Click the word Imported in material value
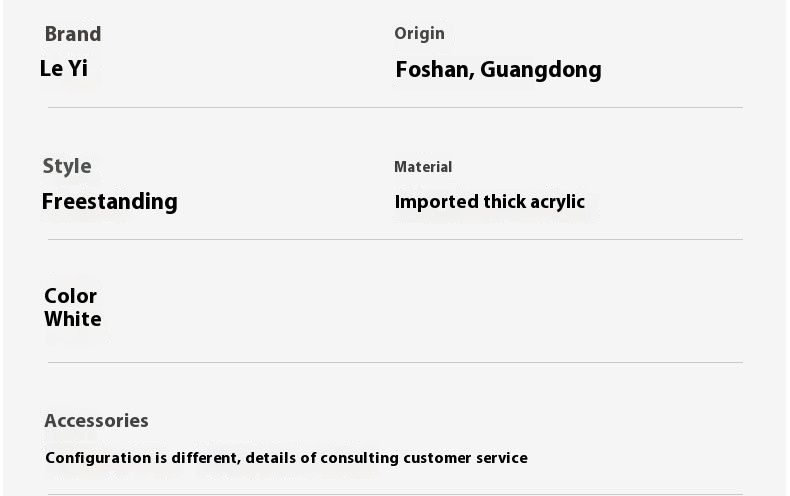This screenshot has width=790, height=496. [437, 202]
